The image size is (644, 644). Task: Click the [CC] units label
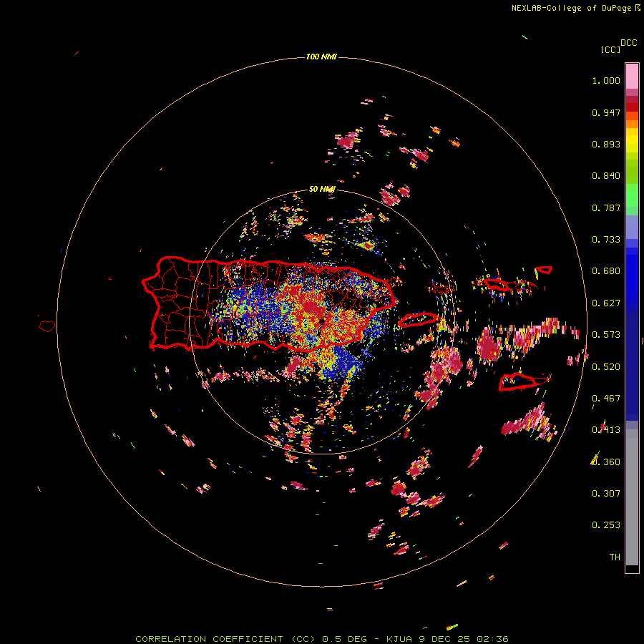tap(610, 49)
